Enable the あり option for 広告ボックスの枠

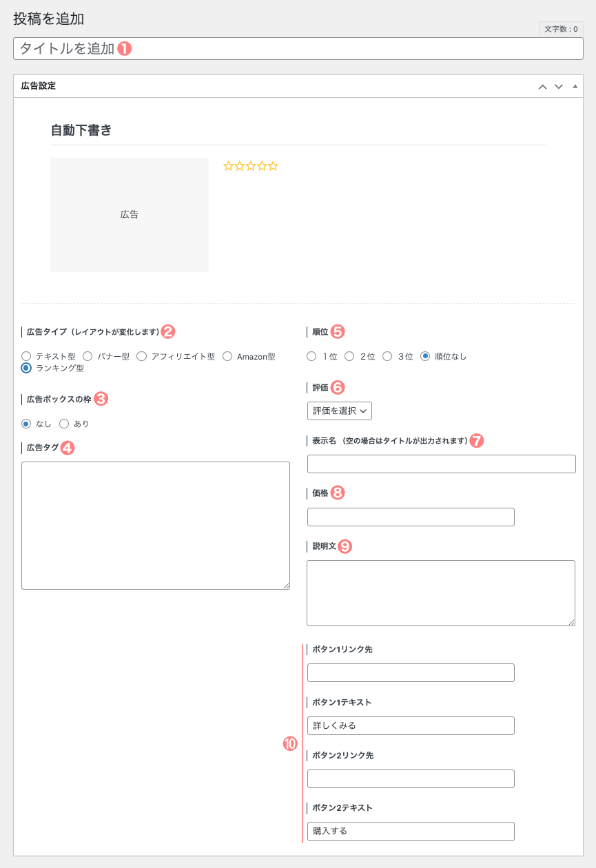tap(64, 424)
